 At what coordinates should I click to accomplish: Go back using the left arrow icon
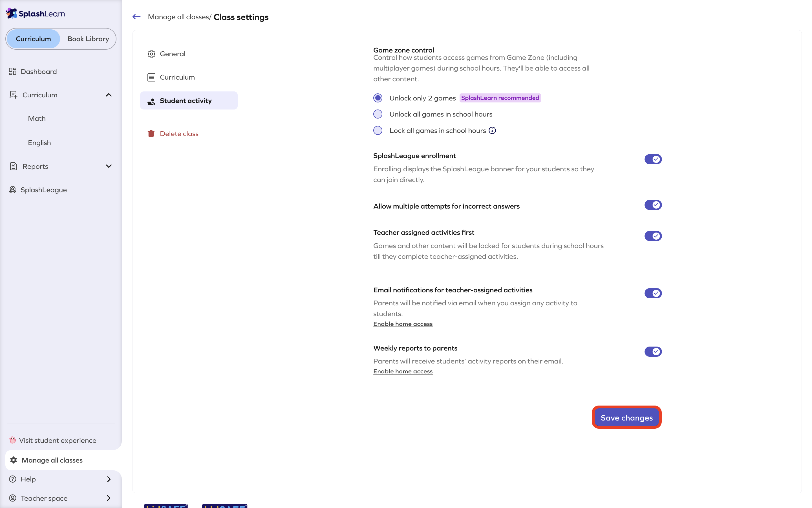click(136, 17)
